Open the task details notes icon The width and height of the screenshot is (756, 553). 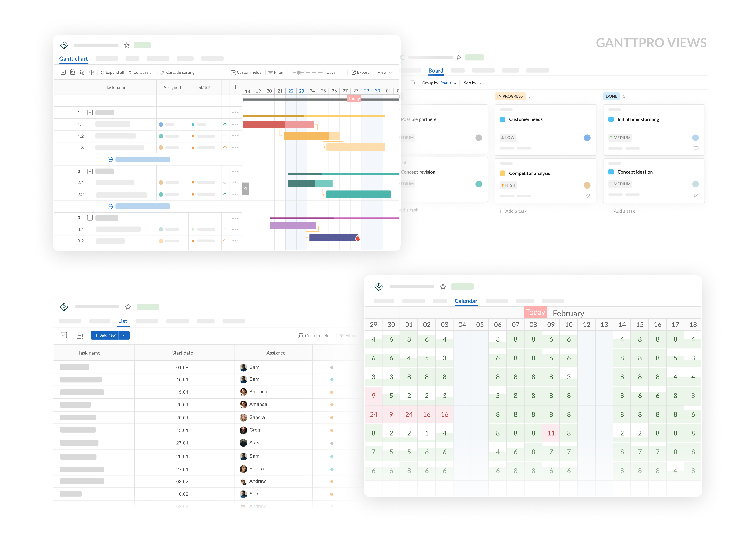[x=73, y=72]
